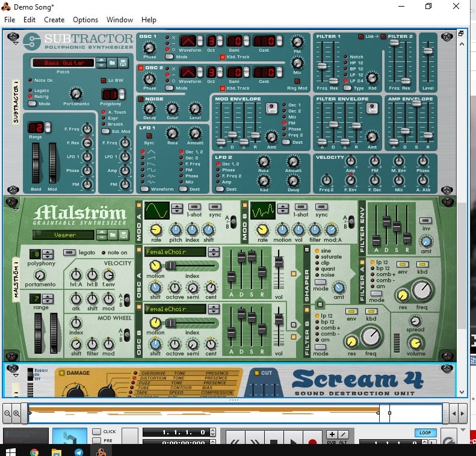Image resolution: width=476 pixels, height=456 pixels.
Task: Click the Loop button in the transport
Action: coord(425,433)
